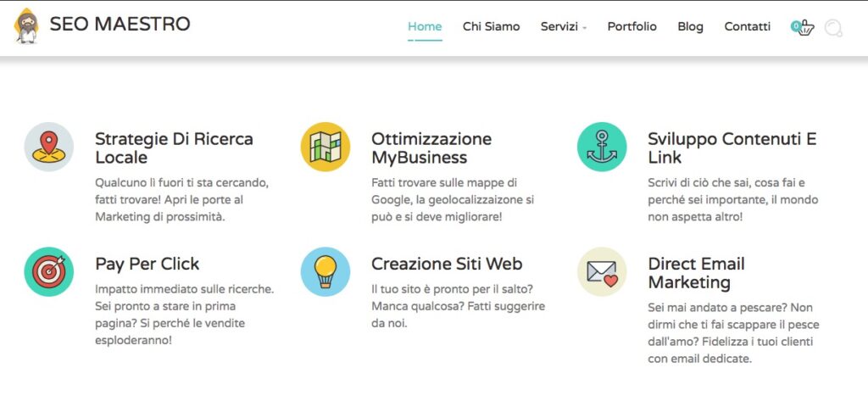The image size is (868, 418).
Task: Open the shopping cart icon
Action: [803, 27]
